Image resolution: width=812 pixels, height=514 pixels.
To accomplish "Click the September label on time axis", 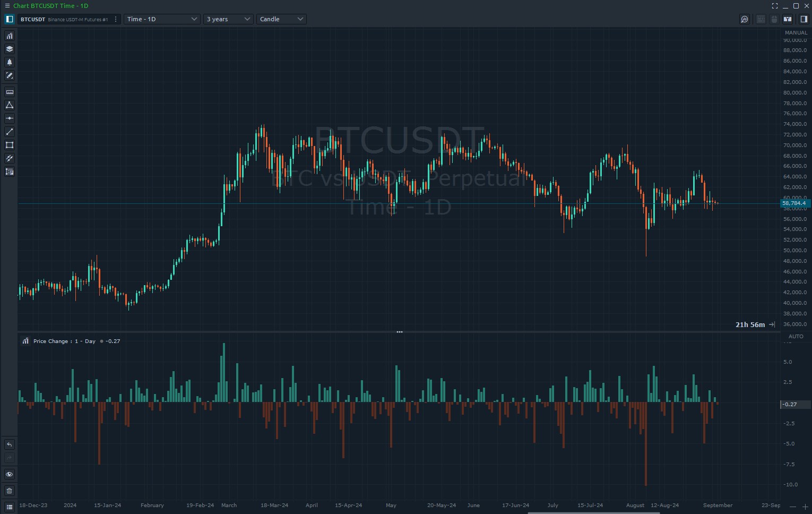I will 718,506.
